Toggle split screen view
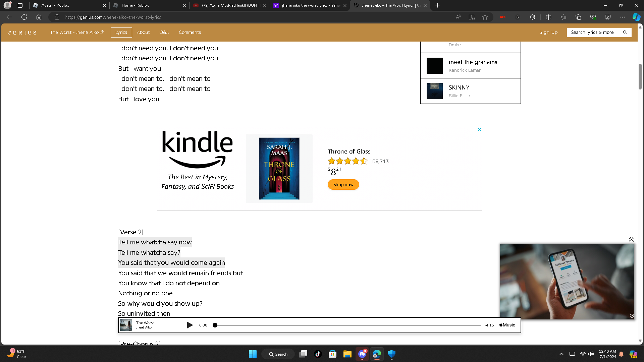Viewport: 644px width, 362px height. click(549, 17)
